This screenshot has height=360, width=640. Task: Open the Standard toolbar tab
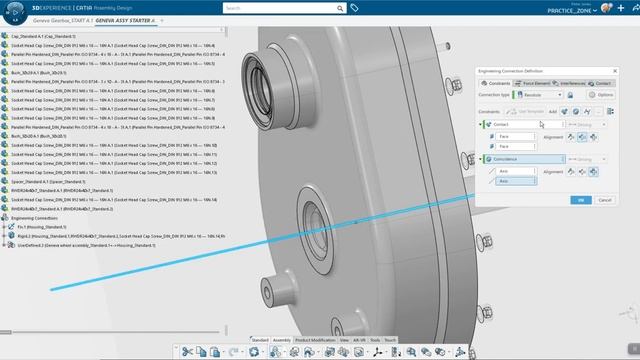tap(260, 340)
